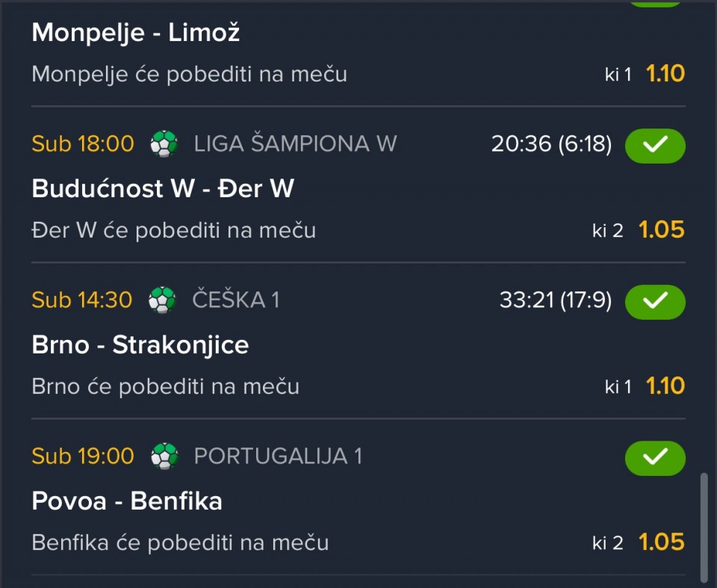Click the LIGA ŠAMPIONA W league label

coord(295,143)
